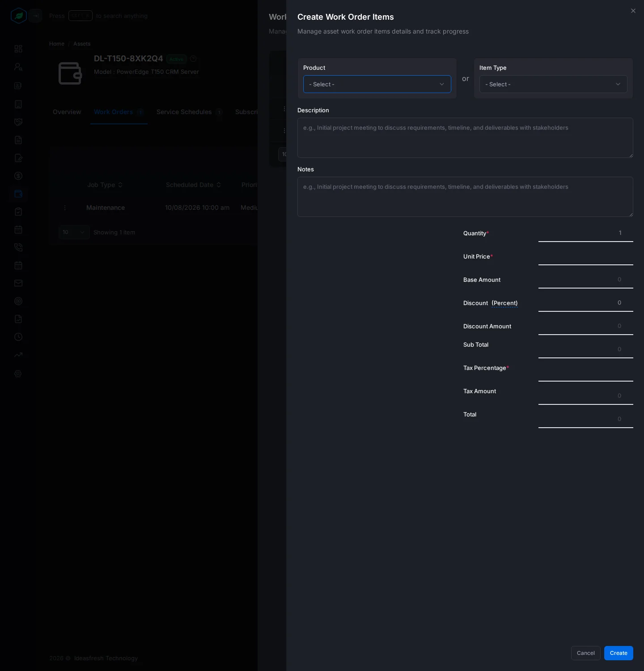The height and width of the screenshot is (671, 644).
Task: Open the dollar coin icon in sidebar
Action: pos(18,176)
